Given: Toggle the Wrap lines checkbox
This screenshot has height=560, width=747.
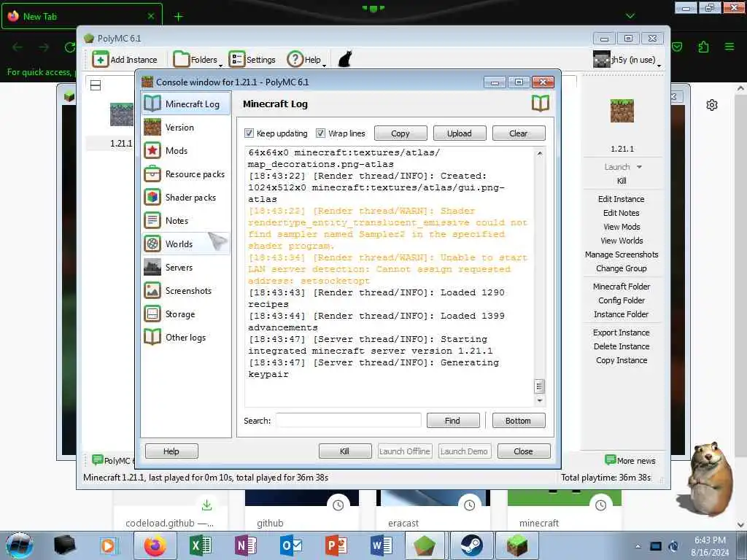Looking at the screenshot, I should coord(321,133).
